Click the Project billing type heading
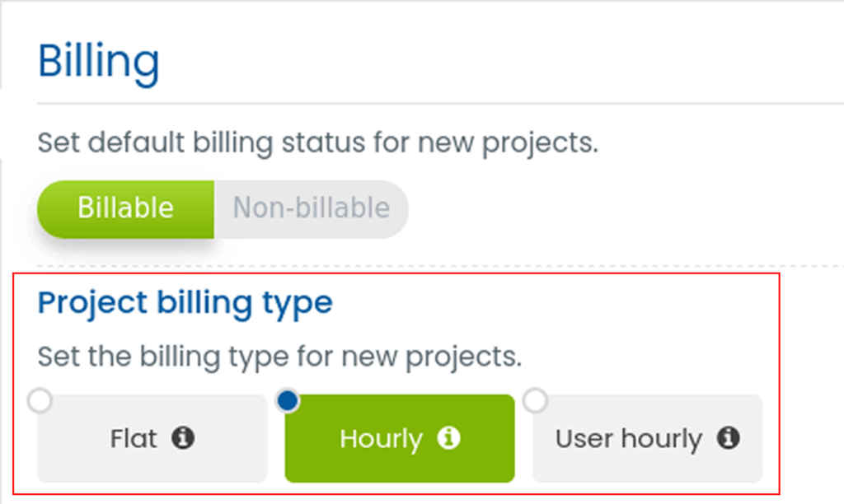844x504 pixels. point(185,303)
